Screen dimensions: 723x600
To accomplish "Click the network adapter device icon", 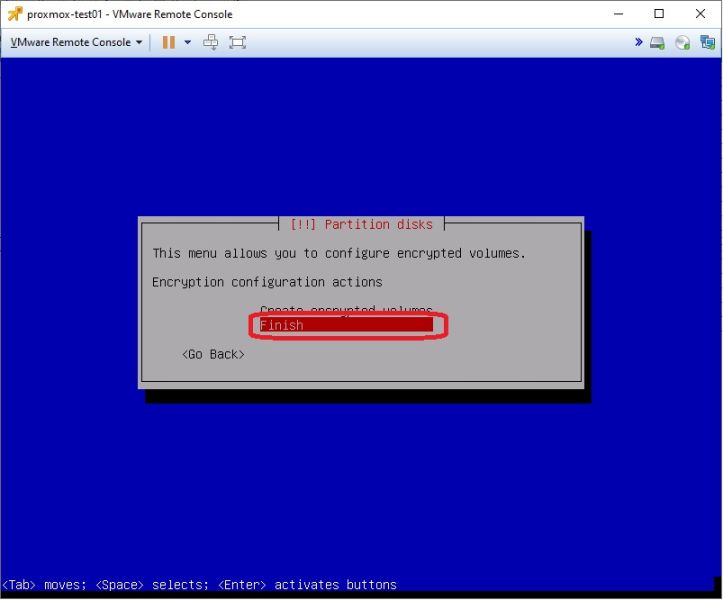I will pos(707,42).
